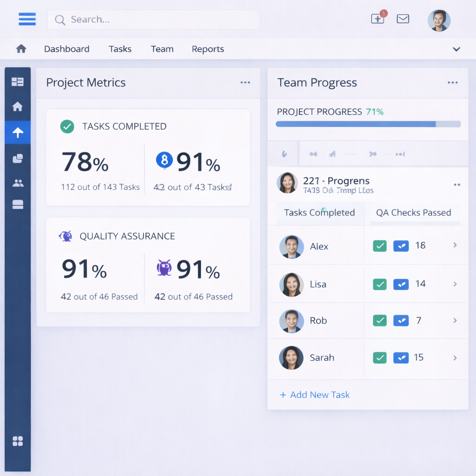This screenshot has height=476, width=476.
Task: Expand the navigation bar chevron dropdown
Action: [456, 49]
